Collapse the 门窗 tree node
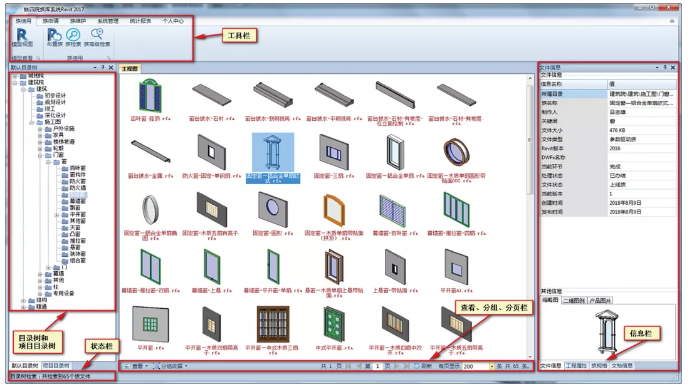This screenshot has width=693, height=390. click(x=40, y=155)
